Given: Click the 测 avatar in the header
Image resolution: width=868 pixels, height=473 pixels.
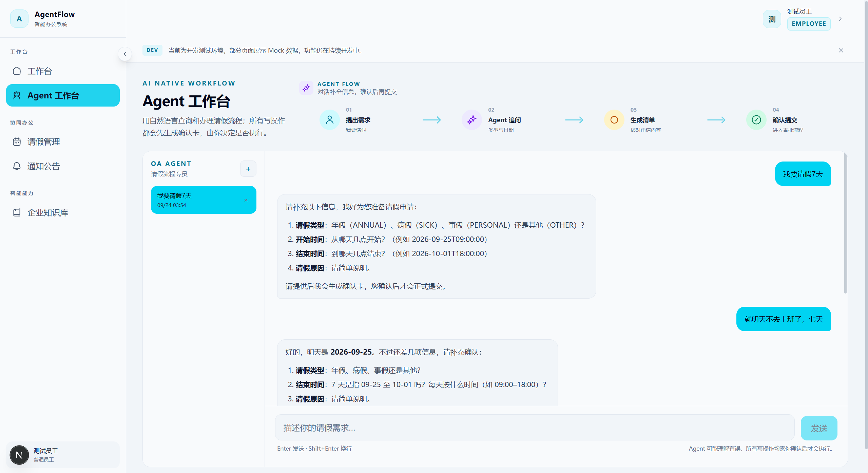Looking at the screenshot, I should 772,19.
